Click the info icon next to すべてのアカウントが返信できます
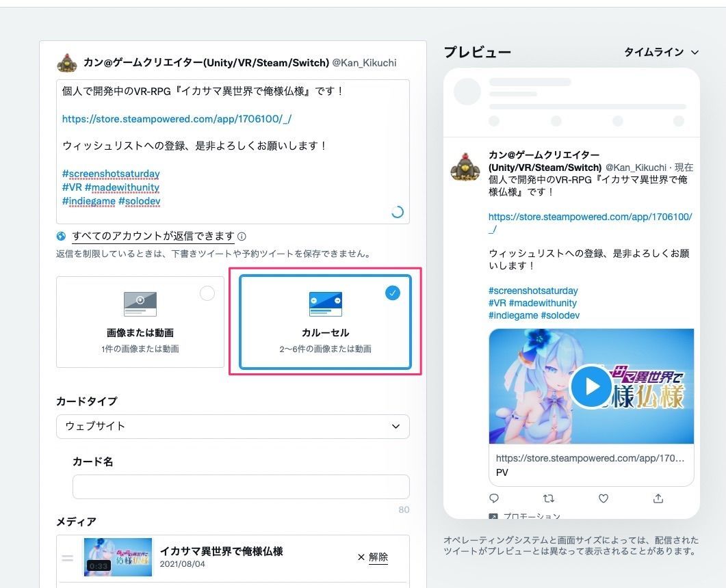Viewport: 726px width, 588px height. tap(242, 237)
